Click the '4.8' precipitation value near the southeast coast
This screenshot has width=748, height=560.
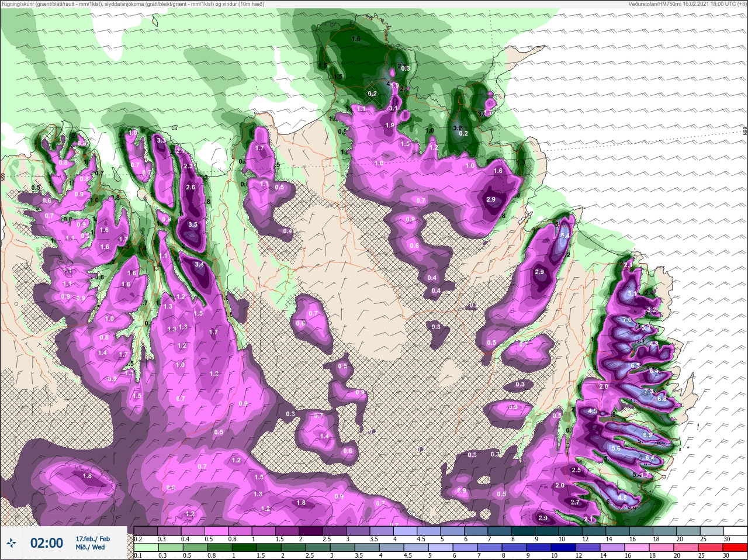pyautogui.click(x=622, y=498)
